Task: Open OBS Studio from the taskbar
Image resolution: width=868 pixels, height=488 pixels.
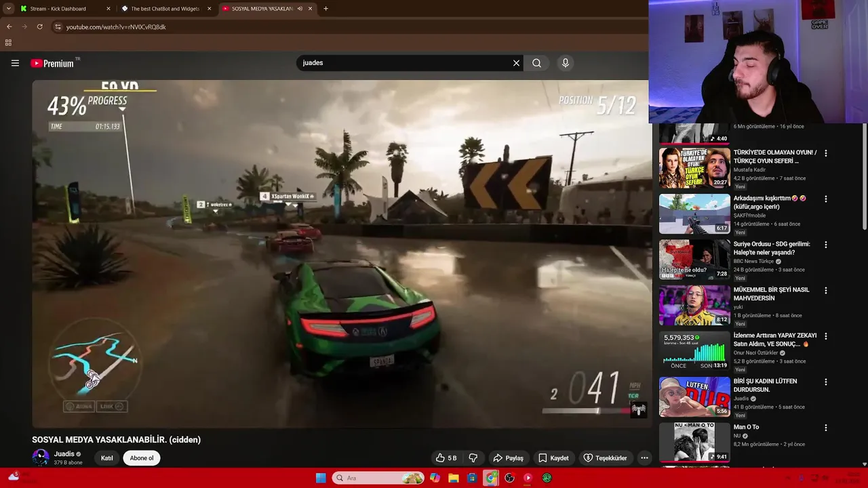Action: point(509,478)
